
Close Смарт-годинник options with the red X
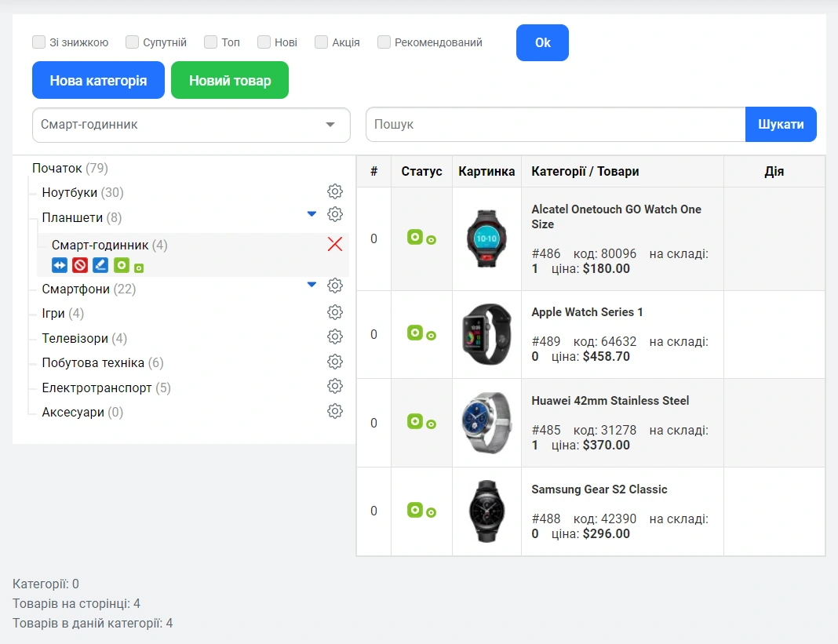pos(335,244)
